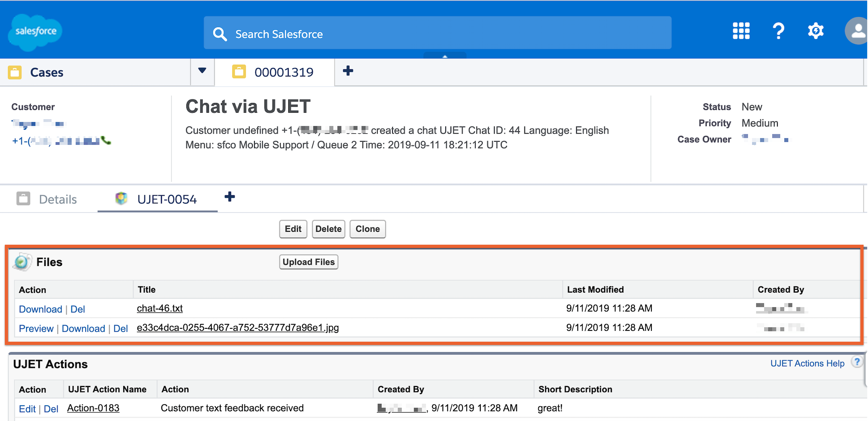Image resolution: width=868 pixels, height=421 pixels.
Task: Preview the jpg image file
Action: [36, 328]
